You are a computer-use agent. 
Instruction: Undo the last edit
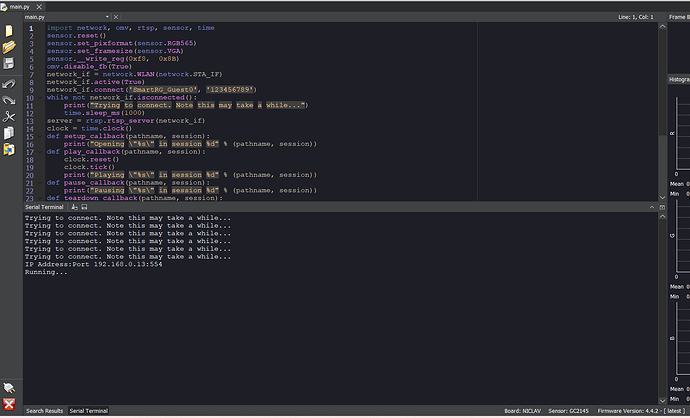tap(9, 84)
